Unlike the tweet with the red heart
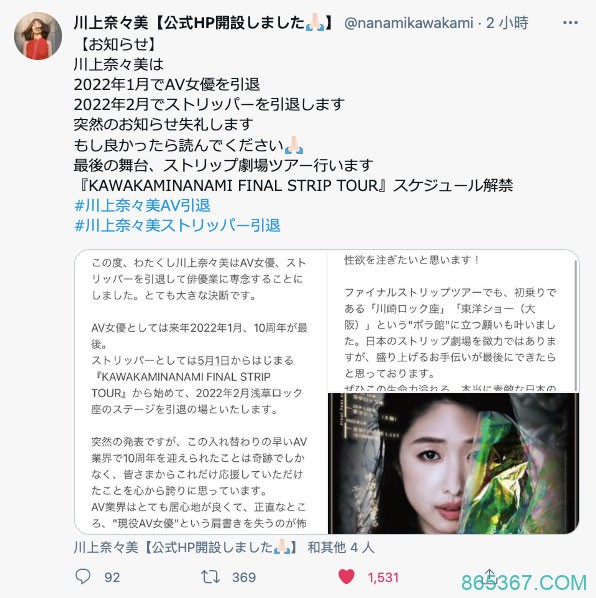The image size is (596, 598). tap(346, 576)
